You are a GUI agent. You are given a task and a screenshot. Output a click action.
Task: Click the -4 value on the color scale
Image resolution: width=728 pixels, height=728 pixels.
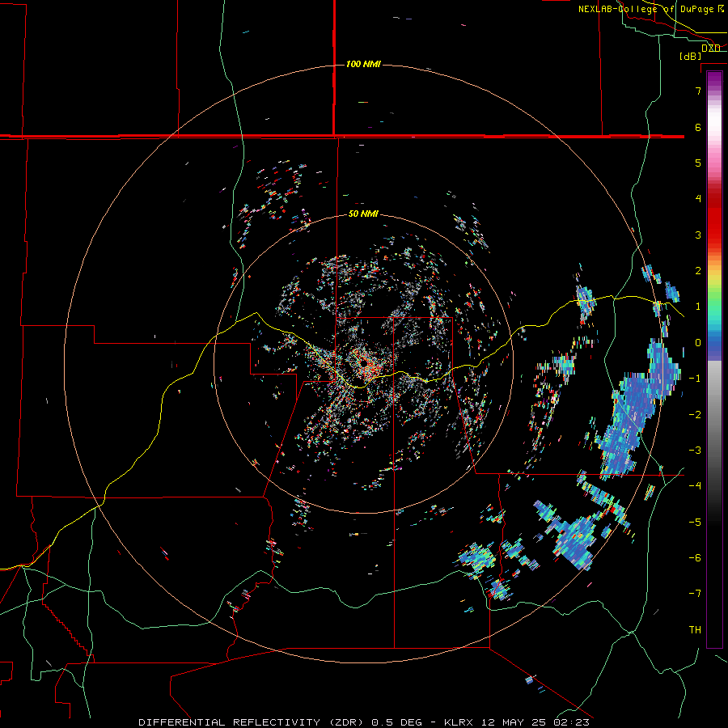tap(695, 486)
